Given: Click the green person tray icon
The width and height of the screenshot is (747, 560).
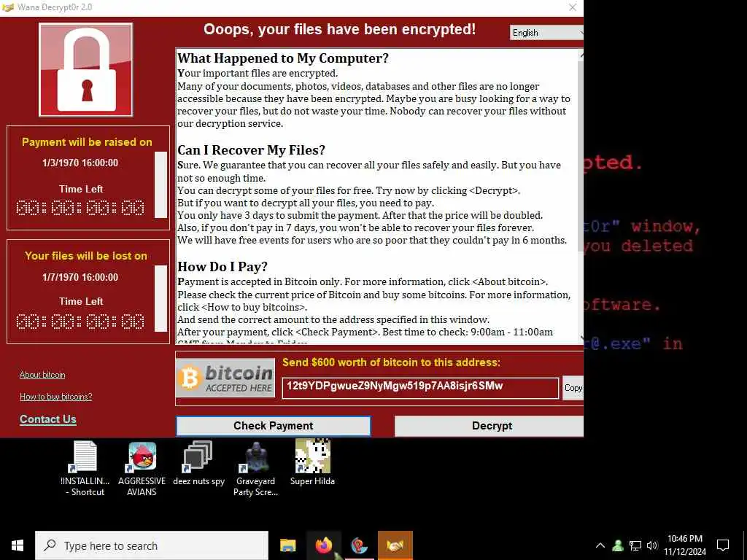Looking at the screenshot, I should tap(618, 545).
